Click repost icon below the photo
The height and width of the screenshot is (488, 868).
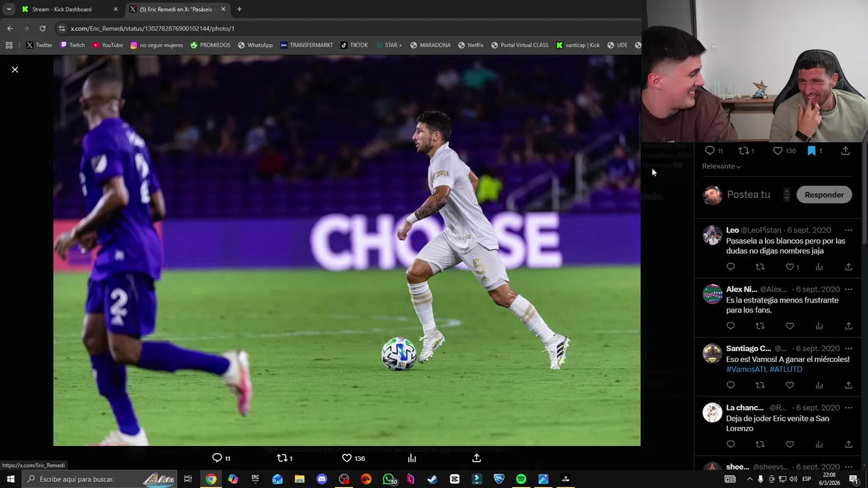coord(282,458)
